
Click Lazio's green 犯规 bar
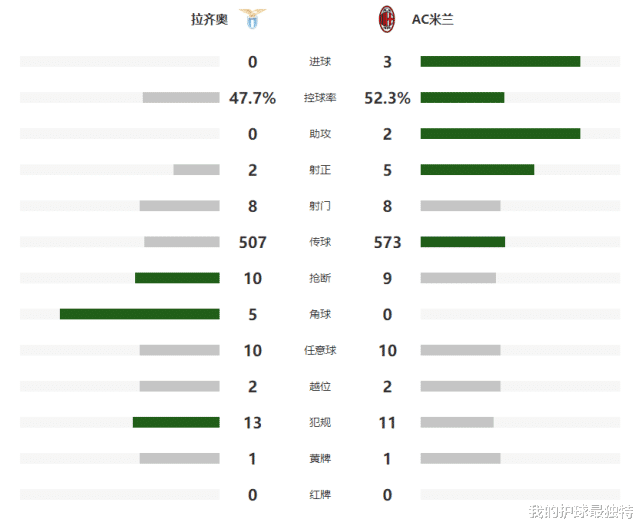click(176, 422)
